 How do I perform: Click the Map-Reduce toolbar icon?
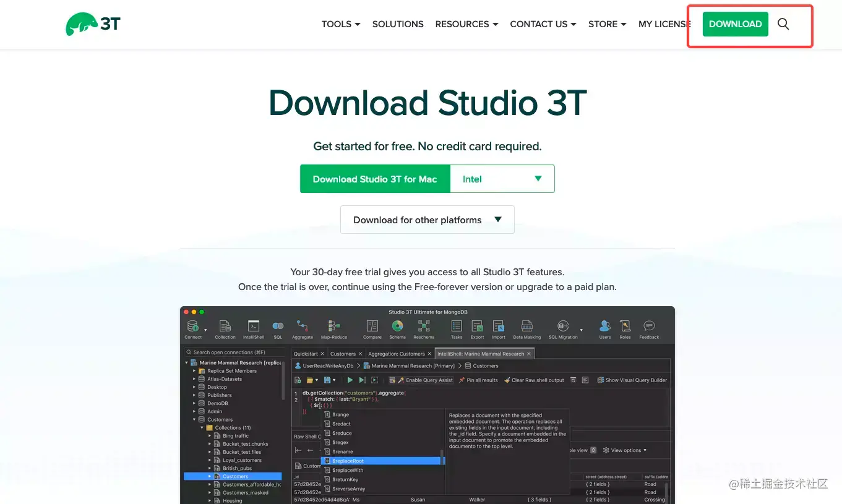click(334, 329)
